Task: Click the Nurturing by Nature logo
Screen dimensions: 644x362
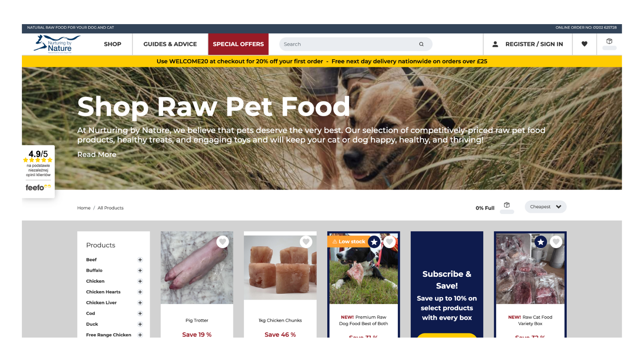Action: pos(57,44)
